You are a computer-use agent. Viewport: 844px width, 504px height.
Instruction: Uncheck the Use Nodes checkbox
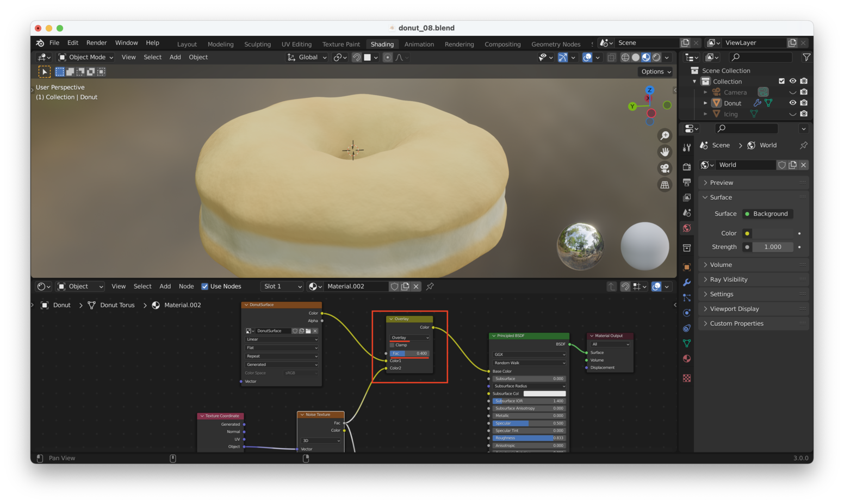click(205, 287)
